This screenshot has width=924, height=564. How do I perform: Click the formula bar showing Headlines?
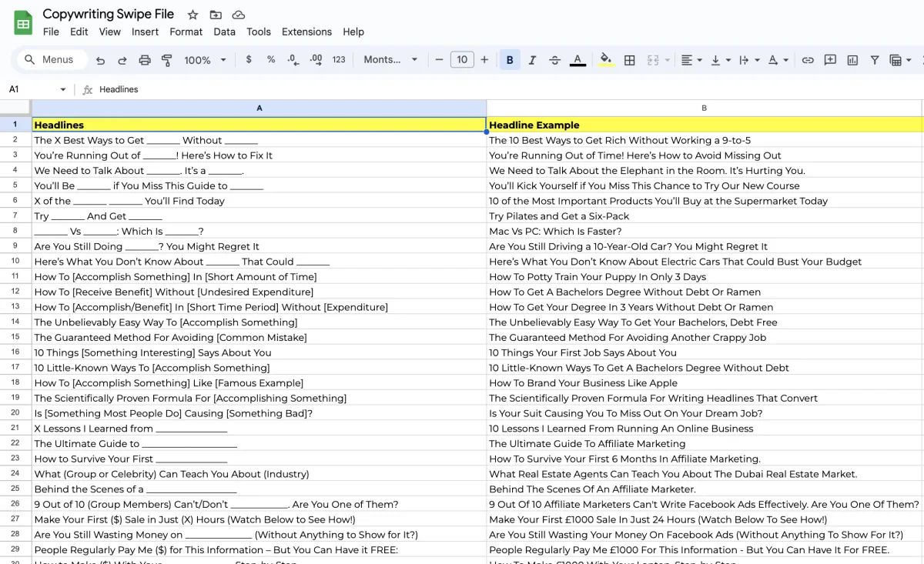pos(508,89)
